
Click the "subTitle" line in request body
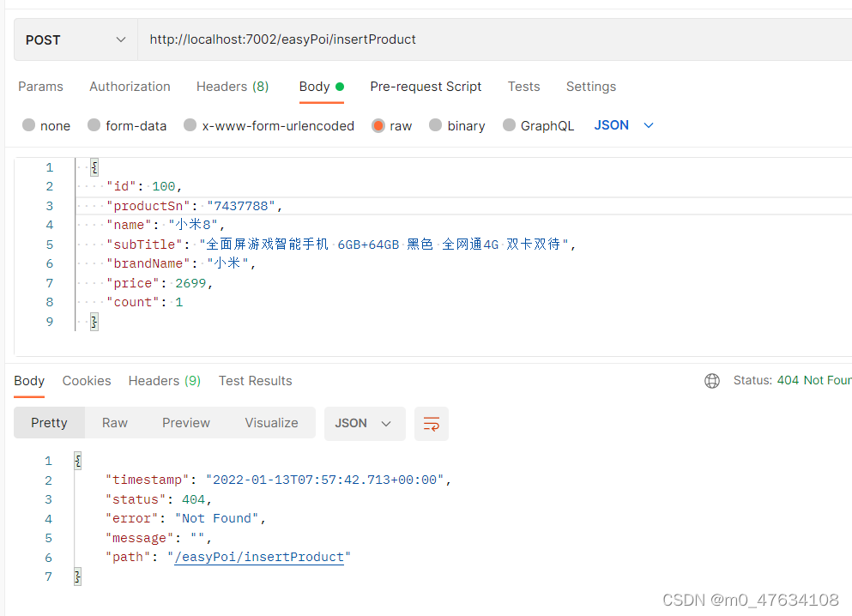tap(341, 245)
